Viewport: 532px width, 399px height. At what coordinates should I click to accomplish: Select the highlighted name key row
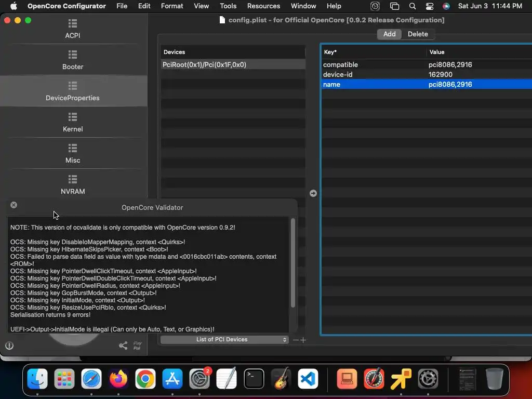pos(427,84)
